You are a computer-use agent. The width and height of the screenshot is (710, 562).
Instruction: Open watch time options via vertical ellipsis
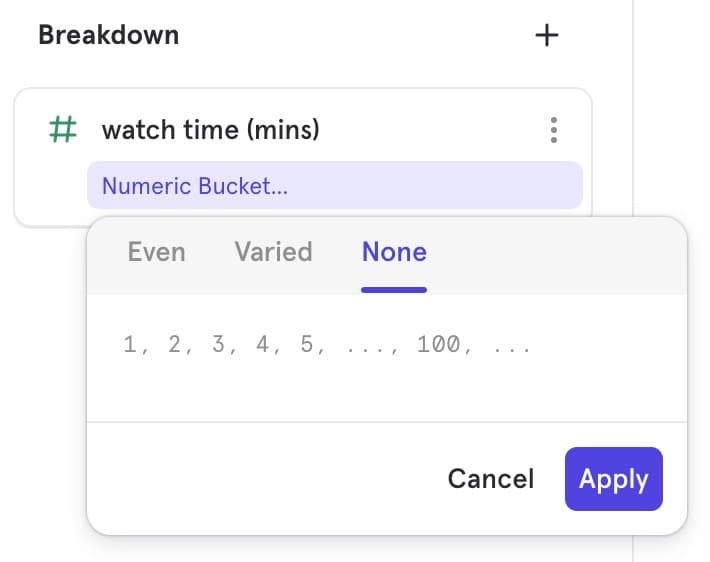(553, 130)
